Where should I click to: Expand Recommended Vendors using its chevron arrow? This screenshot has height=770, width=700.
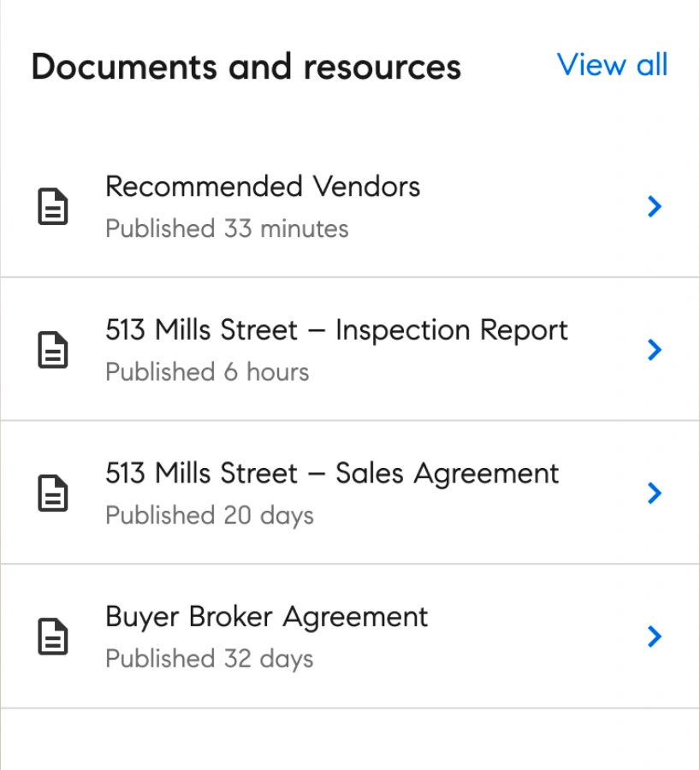655,206
